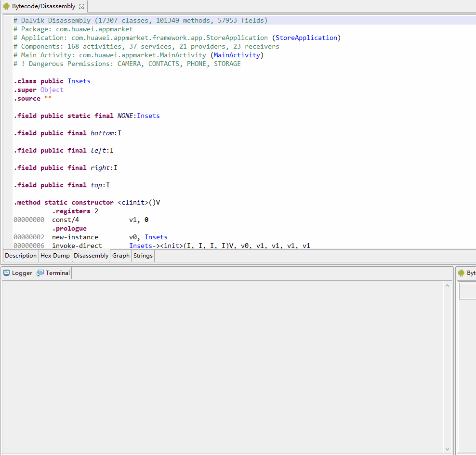This screenshot has width=476, height=455.
Task: Select the Bytecode/Disassembly editor tab
Action: coord(43,6)
